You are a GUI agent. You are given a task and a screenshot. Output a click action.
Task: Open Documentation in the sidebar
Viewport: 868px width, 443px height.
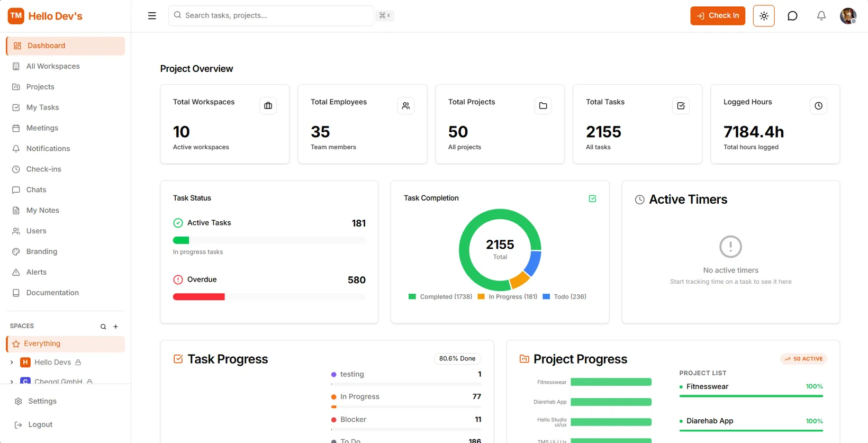tap(66, 293)
